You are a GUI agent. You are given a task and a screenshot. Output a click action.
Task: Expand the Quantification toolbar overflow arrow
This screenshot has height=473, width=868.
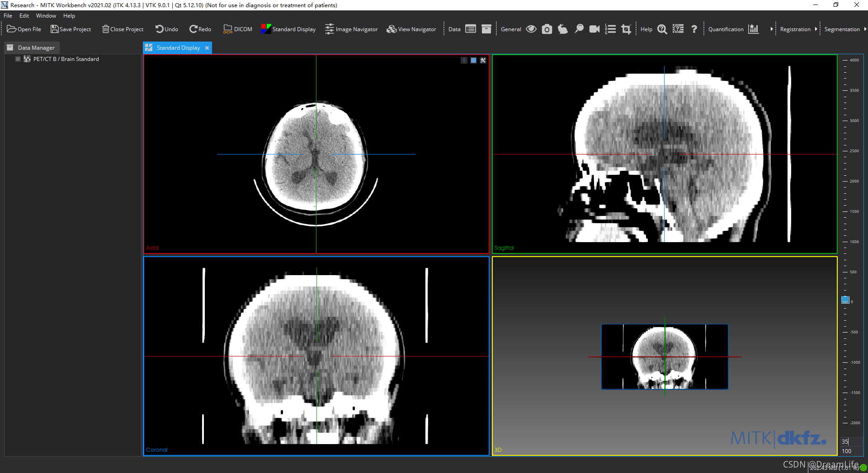pos(772,29)
